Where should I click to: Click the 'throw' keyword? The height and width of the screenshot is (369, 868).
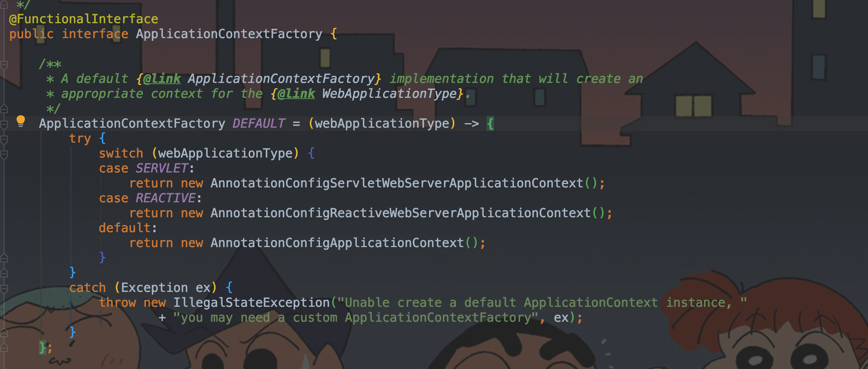pyautogui.click(x=117, y=303)
